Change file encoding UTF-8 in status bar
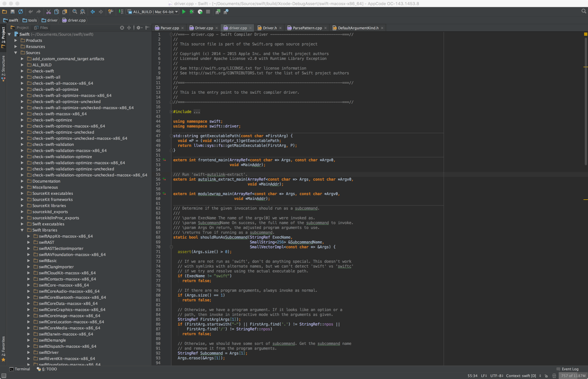This screenshot has width=588, height=379. coord(497,376)
